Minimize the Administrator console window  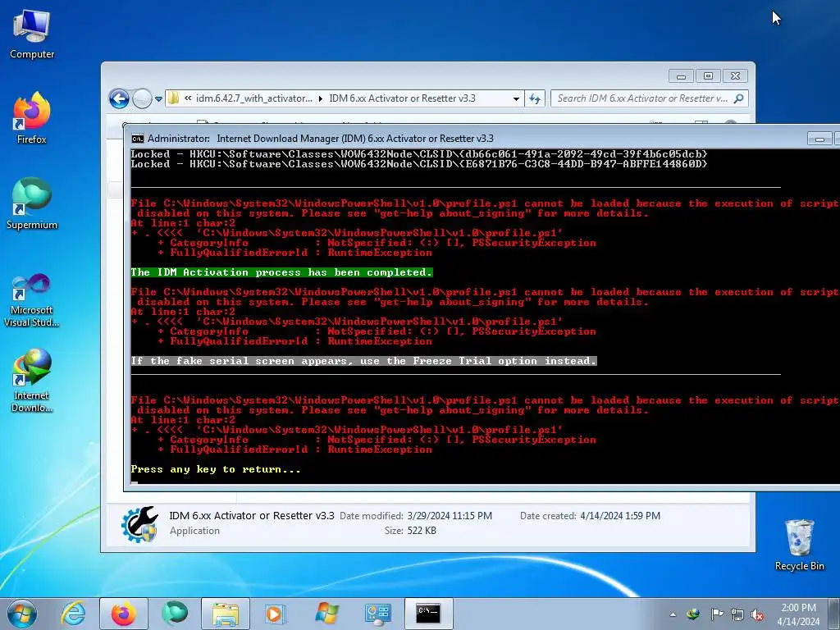click(819, 139)
